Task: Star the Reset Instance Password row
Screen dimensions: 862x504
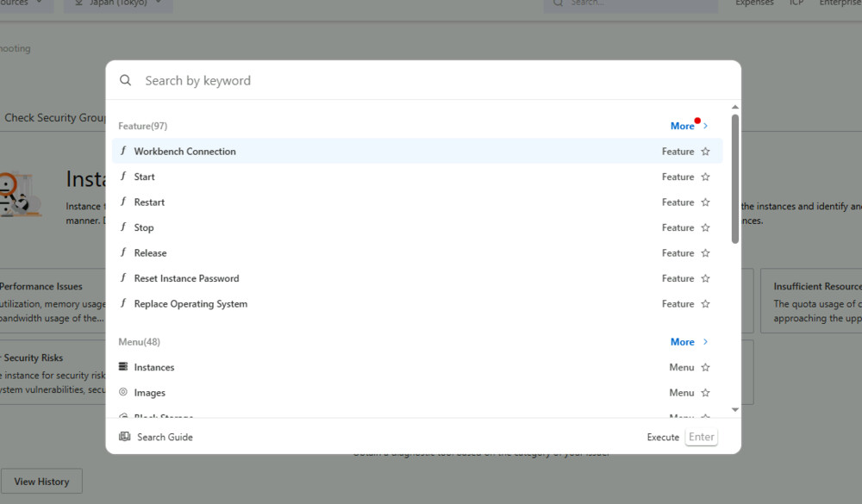Action: (705, 278)
